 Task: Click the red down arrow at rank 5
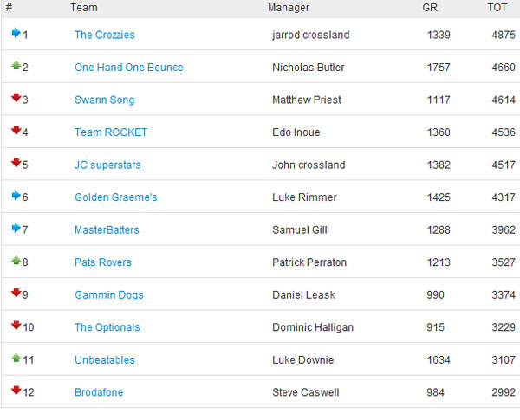click(16, 164)
